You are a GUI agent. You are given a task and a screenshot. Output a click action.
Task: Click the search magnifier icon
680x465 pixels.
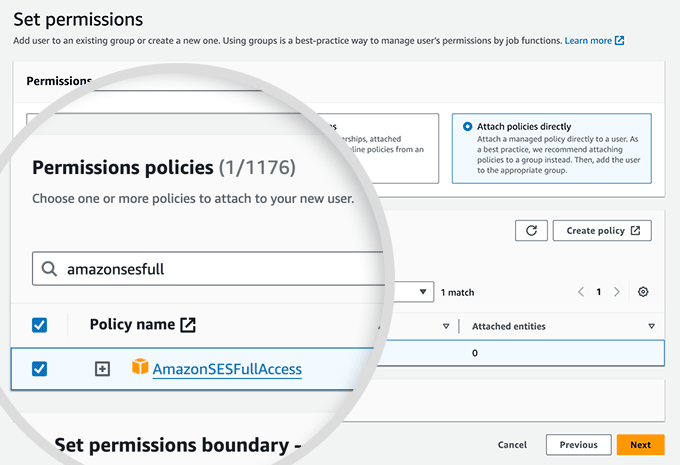[49, 269]
